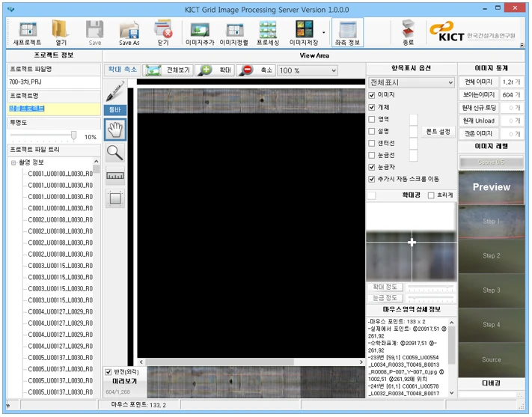
Task: Click the KICT logo
Action: [x=472, y=32]
